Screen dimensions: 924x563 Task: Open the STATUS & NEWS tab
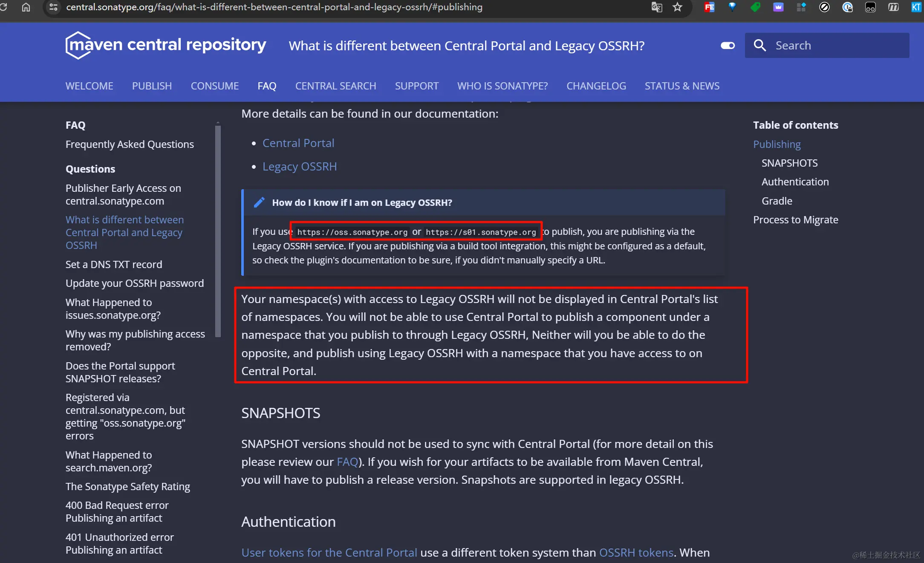[x=681, y=86]
